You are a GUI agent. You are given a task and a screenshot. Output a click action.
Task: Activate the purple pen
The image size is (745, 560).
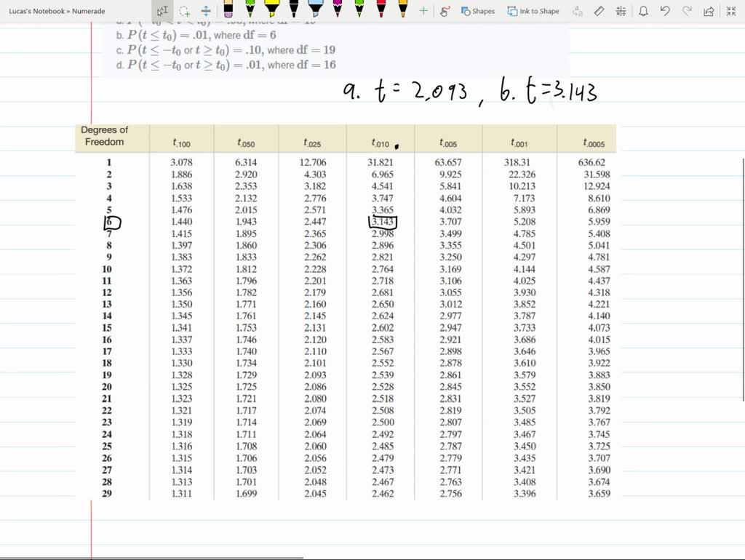[337, 9]
